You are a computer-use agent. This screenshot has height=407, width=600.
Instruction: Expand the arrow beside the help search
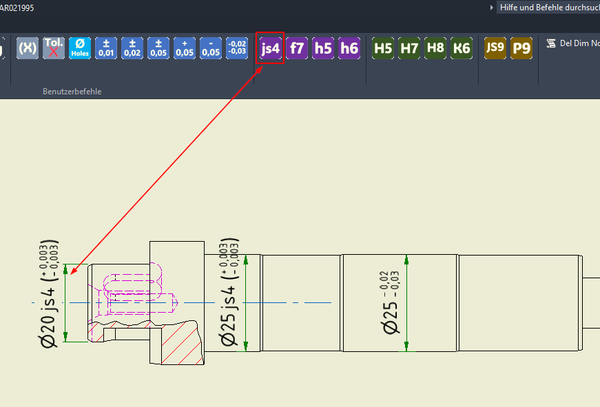click(x=491, y=7)
